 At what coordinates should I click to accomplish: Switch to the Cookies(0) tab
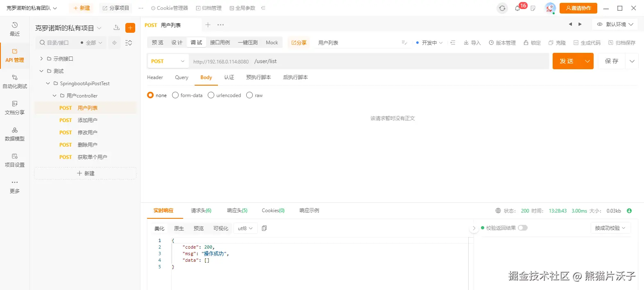(x=273, y=211)
